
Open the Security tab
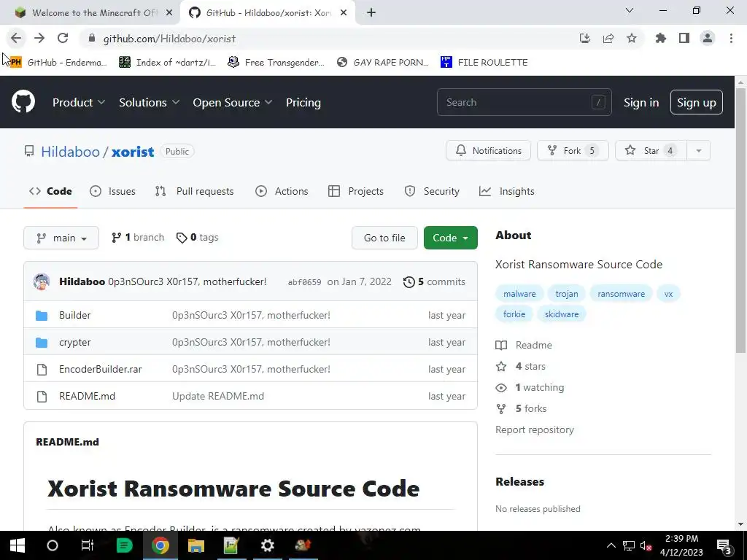tap(432, 191)
